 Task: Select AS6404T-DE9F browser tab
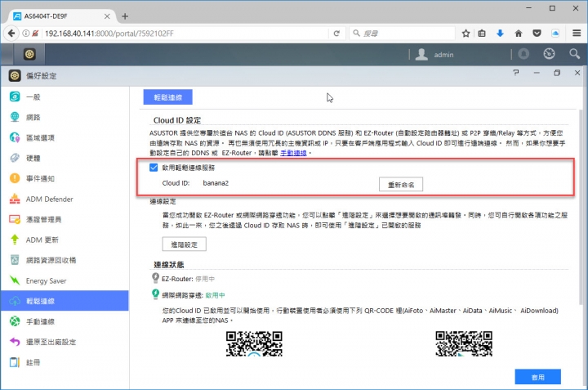[61, 16]
